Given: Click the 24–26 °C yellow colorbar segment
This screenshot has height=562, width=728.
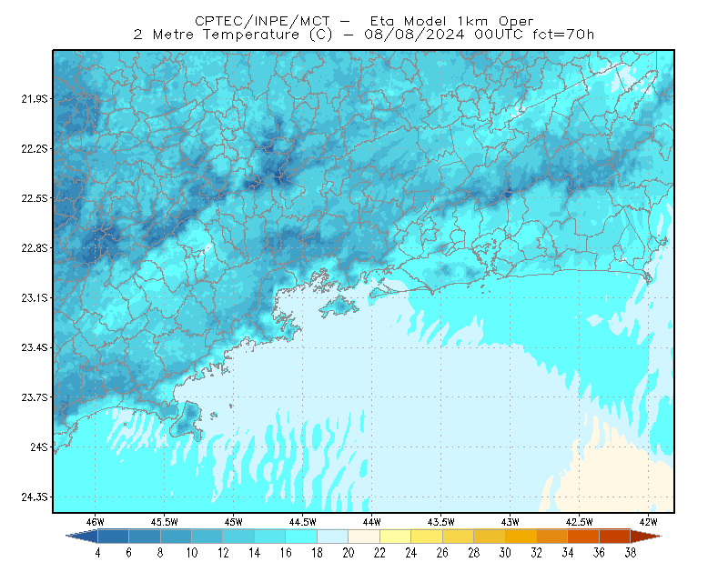Looking at the screenshot, I should pos(427,537).
